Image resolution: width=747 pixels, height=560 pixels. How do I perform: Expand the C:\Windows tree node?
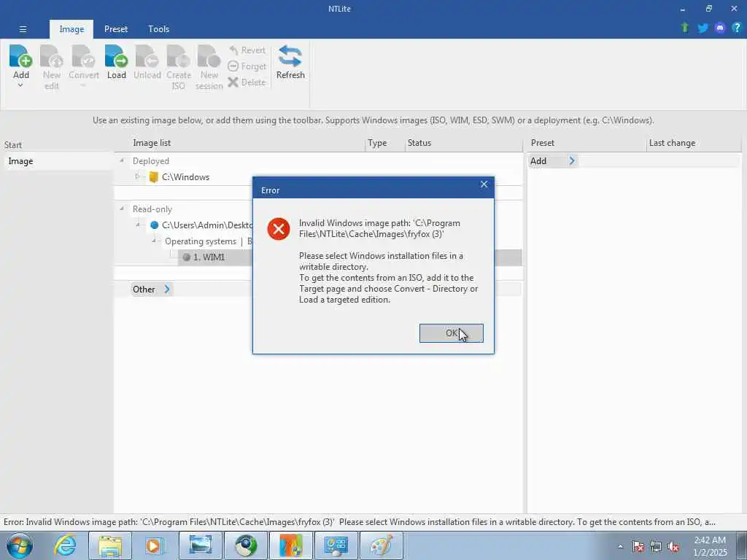pos(137,176)
